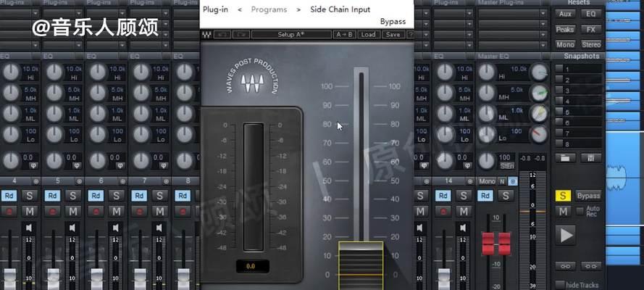Image resolution: width=644 pixels, height=290 pixels.
Task: Open the Plug-in menu in the effect window
Action: tap(215, 9)
